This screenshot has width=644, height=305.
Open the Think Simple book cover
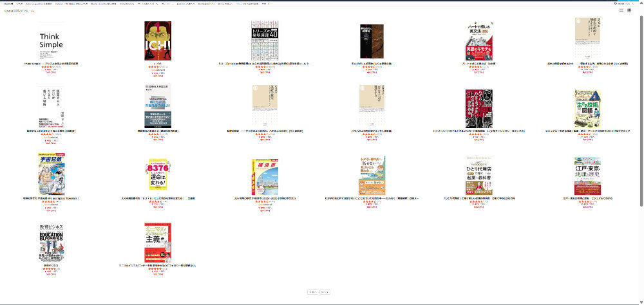point(52,41)
